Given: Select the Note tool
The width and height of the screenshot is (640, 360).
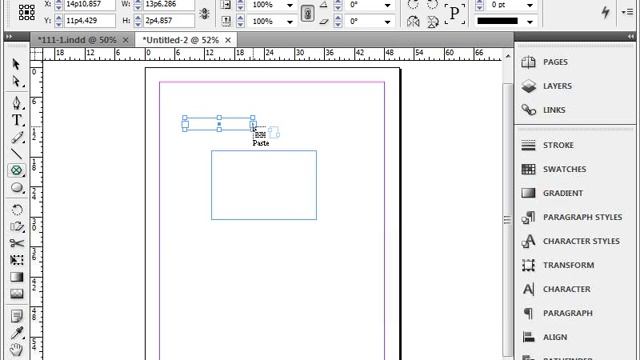Looking at the screenshot, I should tap(17, 316).
